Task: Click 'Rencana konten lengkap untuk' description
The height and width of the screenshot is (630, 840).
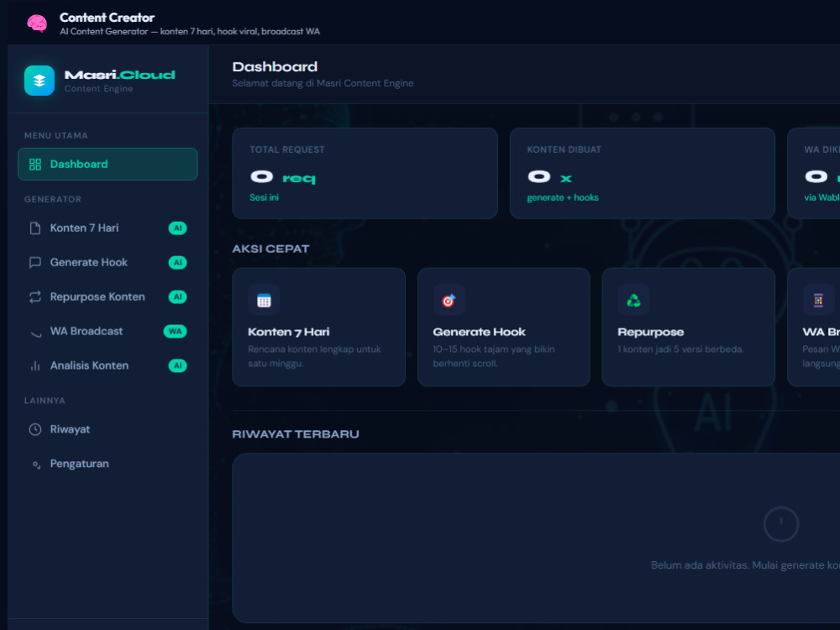Action: point(314,349)
